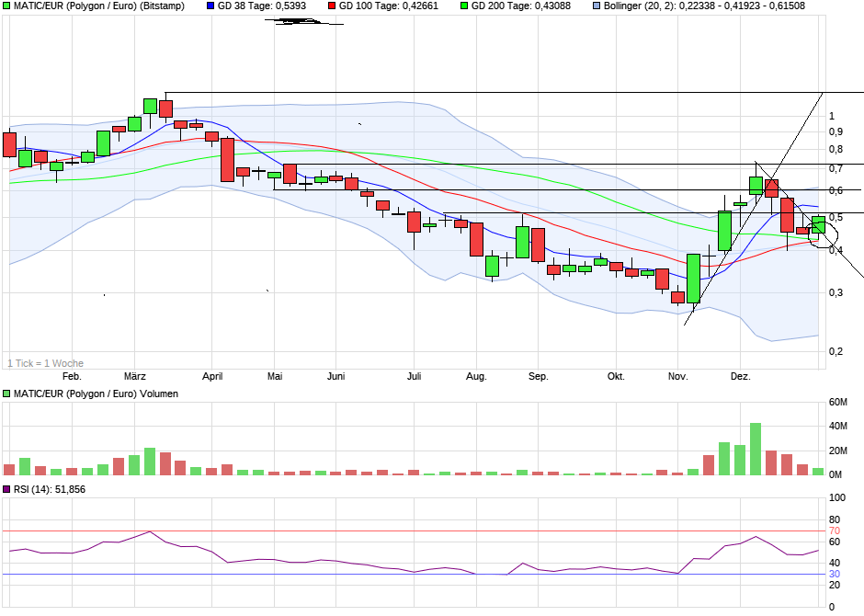This screenshot has width=864, height=616.
Task: Click the purple RSI legend swatch
Action: tap(6, 489)
